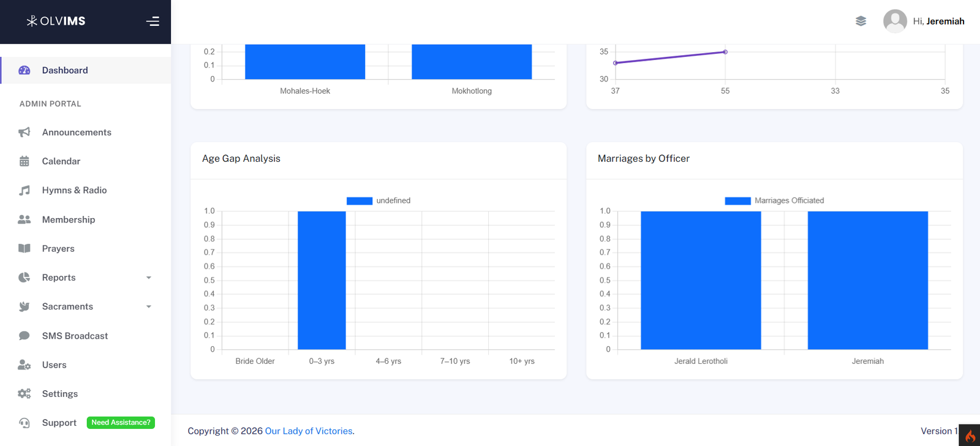Toggle the Marriages Officiated legend item
Screen dimensions: 980x446
[774, 201]
